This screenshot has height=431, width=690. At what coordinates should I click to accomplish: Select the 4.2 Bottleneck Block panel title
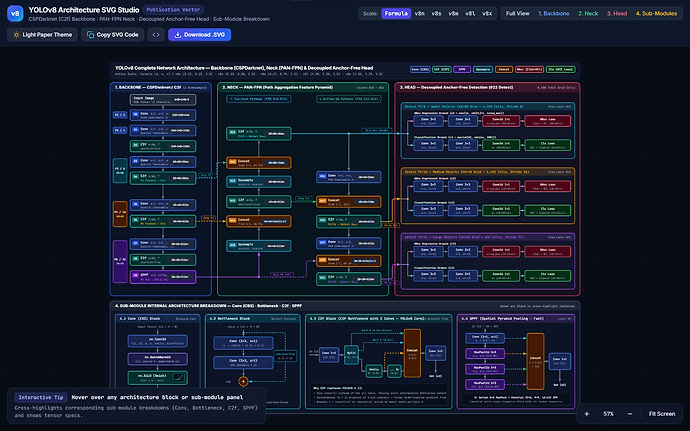pyautogui.click(x=230, y=318)
